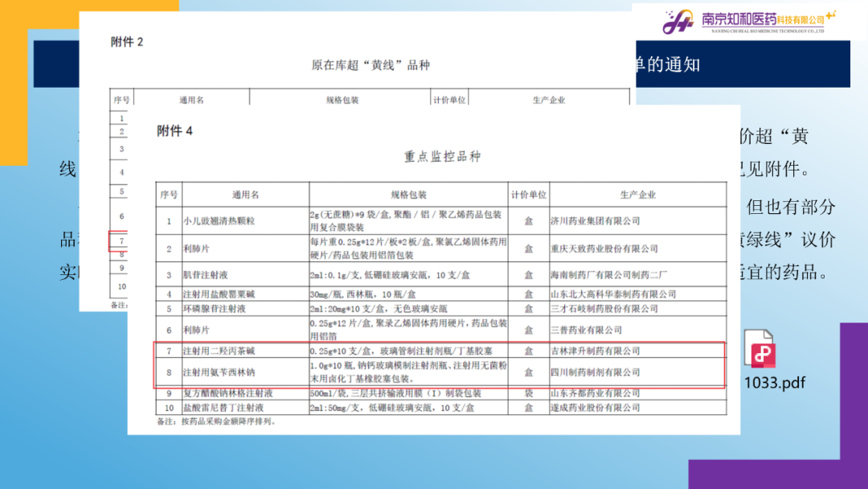Click the 盒 unit in 注射用氨苄西林钠 row
Image resolution: width=868 pixels, height=489 pixels.
(529, 372)
